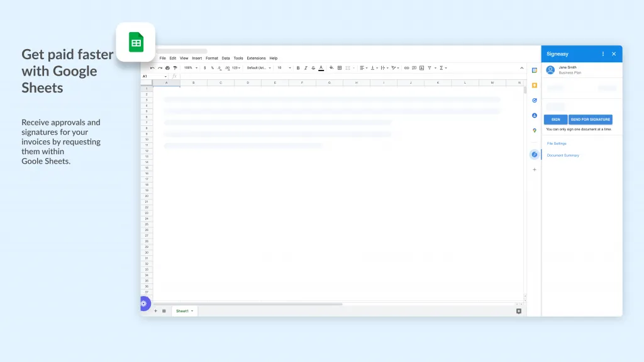The image size is (644, 362).
Task: Open the Extensions menu
Action: coord(257,59)
